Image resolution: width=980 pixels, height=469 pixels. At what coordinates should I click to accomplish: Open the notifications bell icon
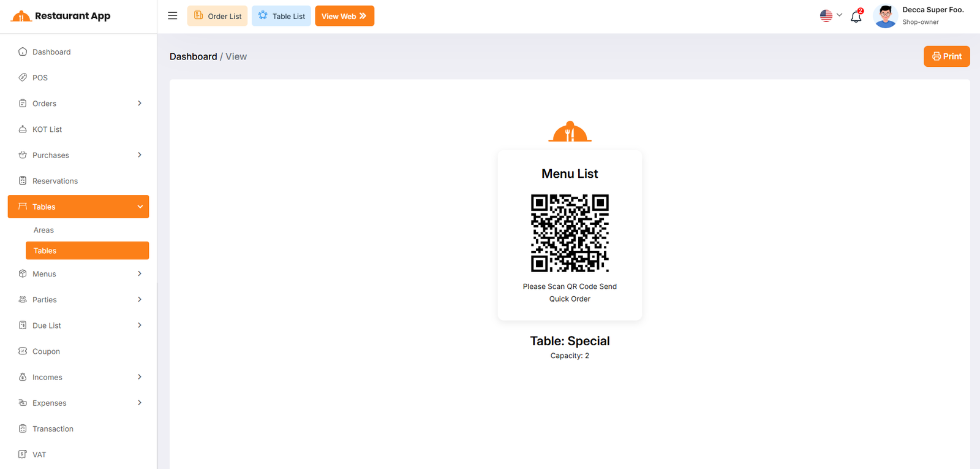[856, 17]
